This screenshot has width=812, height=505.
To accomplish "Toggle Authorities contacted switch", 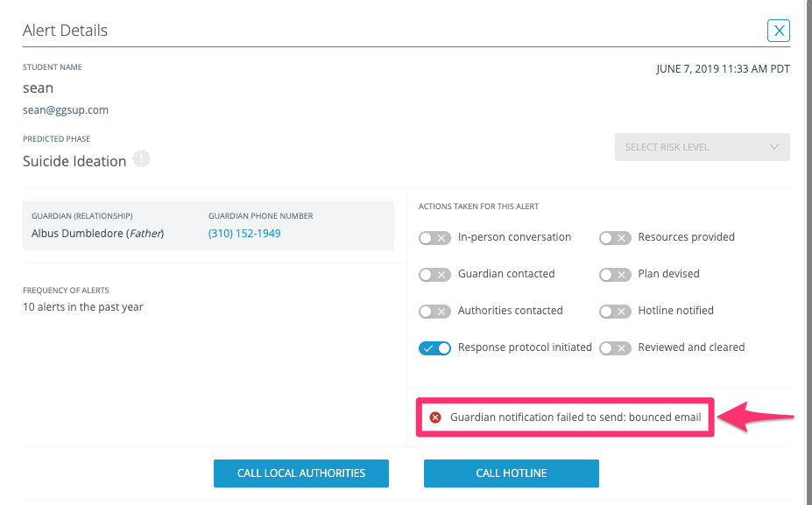I will pyautogui.click(x=434, y=312).
